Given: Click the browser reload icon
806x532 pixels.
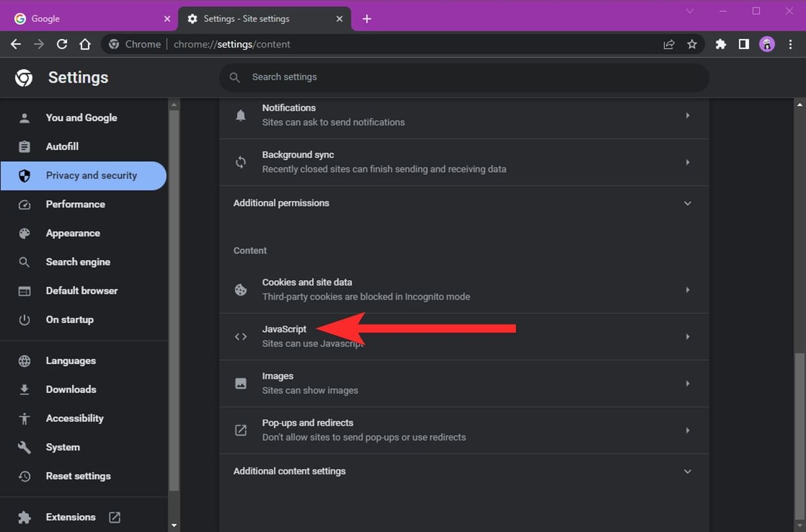Looking at the screenshot, I should (x=62, y=44).
